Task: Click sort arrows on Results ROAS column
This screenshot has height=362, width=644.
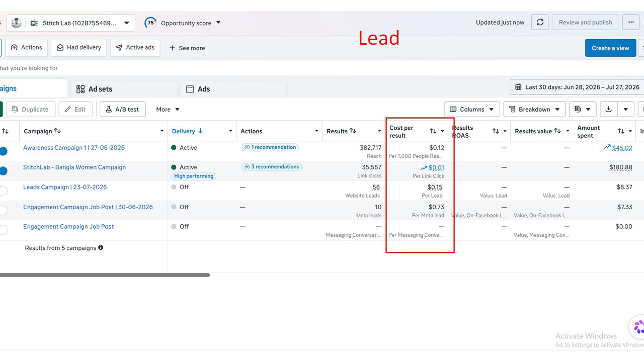Action: pyautogui.click(x=496, y=131)
